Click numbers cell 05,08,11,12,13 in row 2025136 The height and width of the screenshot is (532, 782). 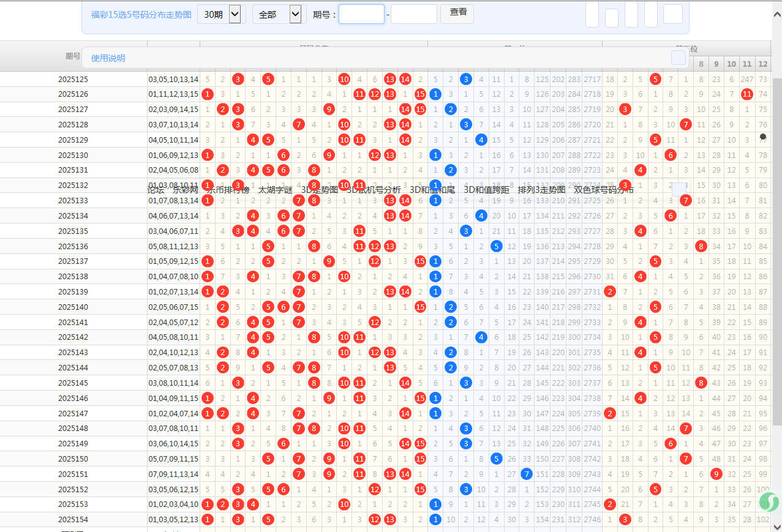click(x=173, y=246)
